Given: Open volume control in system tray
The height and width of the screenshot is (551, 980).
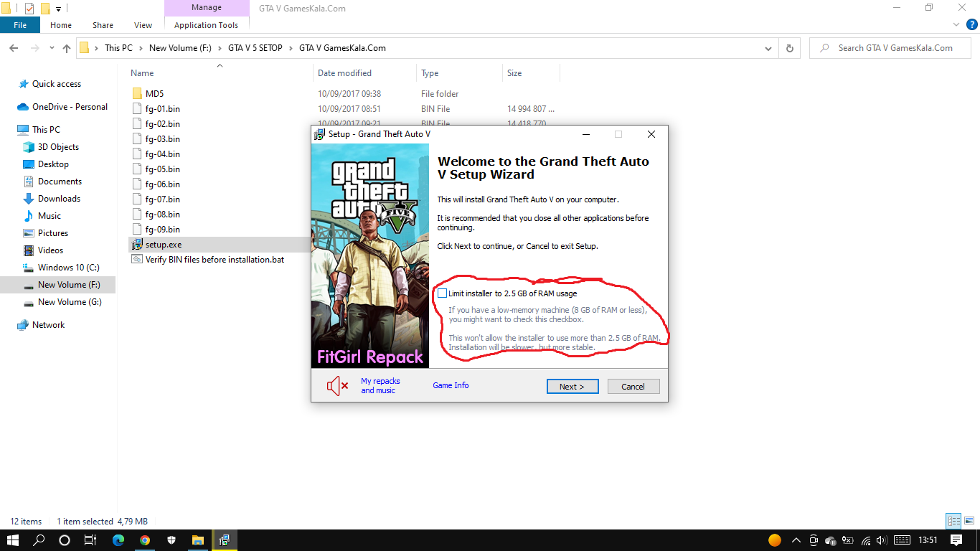Looking at the screenshot, I should [882, 540].
